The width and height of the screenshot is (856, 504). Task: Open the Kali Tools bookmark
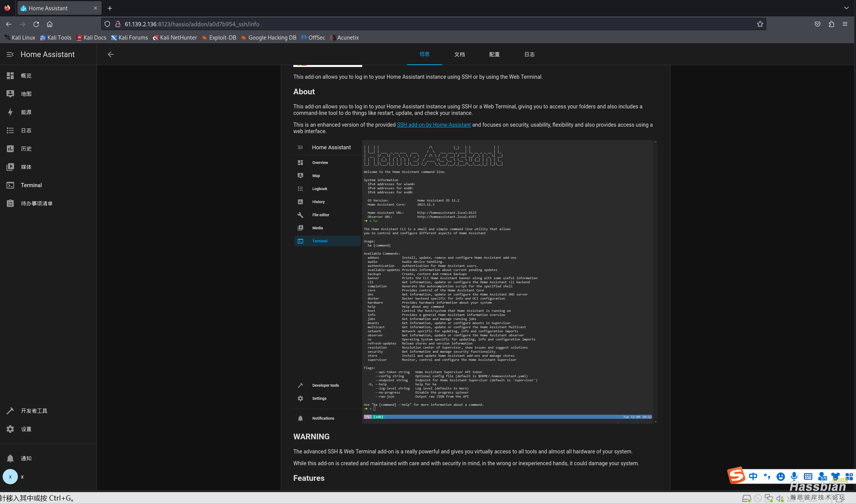(56, 38)
